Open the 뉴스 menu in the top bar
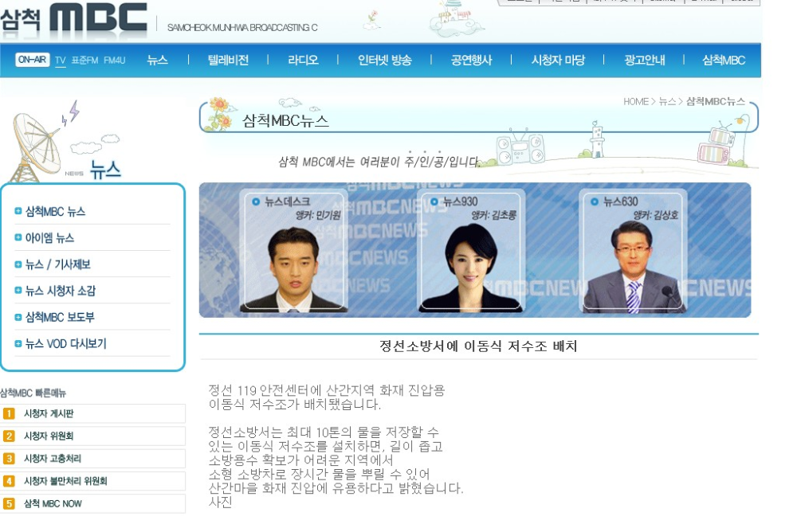Viewport: 797px width, 532px height. [158, 60]
